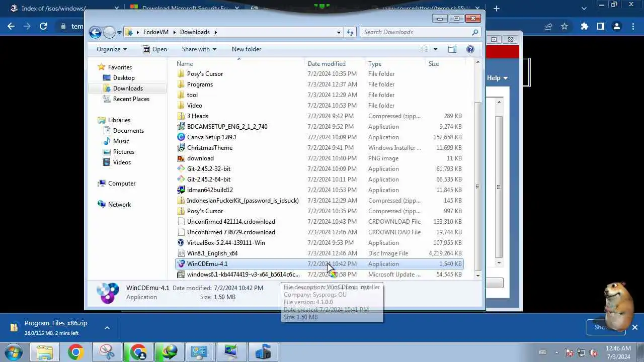Go back using Explorer's Back arrow
Image resolution: width=644 pixels, height=362 pixels.
95,32
